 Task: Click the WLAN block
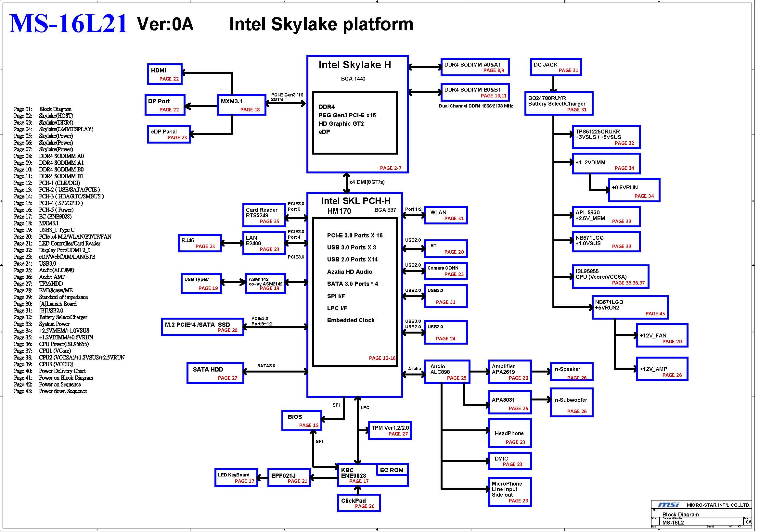click(x=445, y=215)
